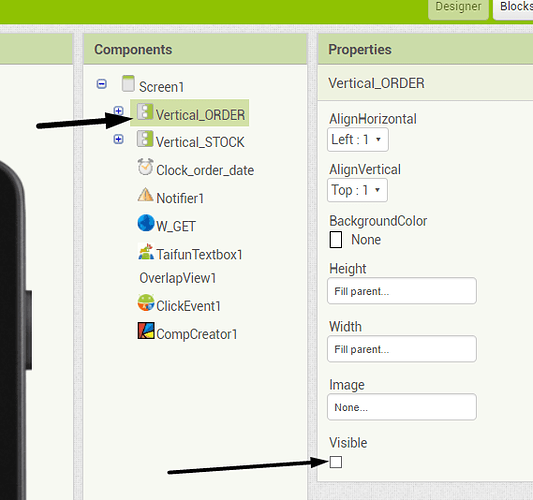533x500 pixels.
Task: Click the Vertical_ORDER properties heading
Action: tap(376, 83)
